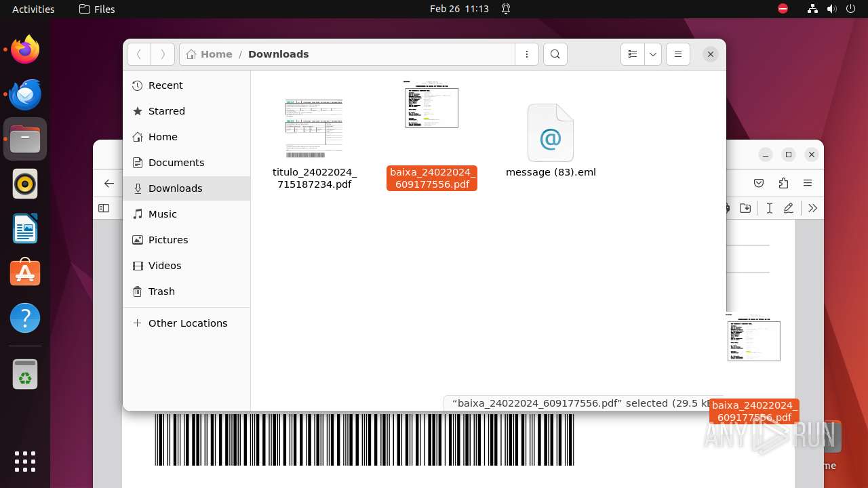
Task: Open Other Locations in the sidebar
Action: [186, 323]
